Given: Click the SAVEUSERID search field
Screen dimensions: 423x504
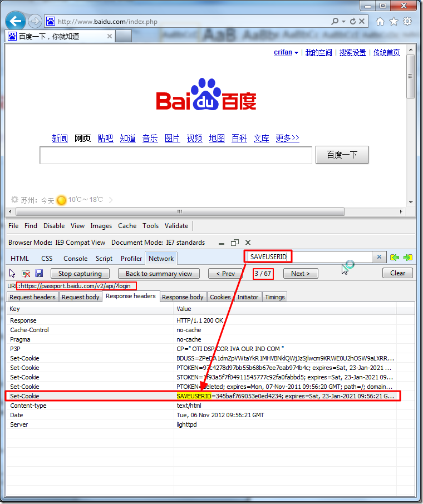Looking at the screenshot, I should click(x=310, y=257).
